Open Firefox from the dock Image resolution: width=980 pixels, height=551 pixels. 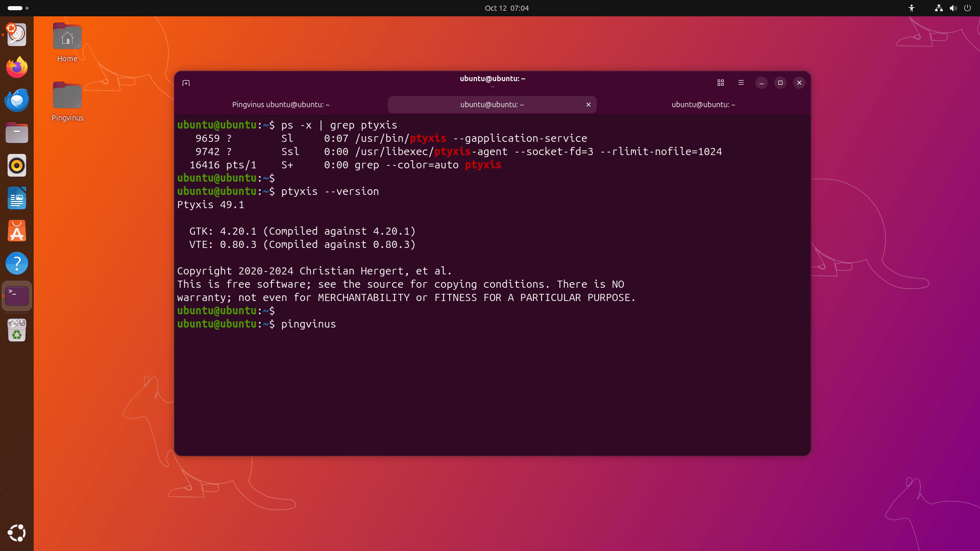(17, 67)
